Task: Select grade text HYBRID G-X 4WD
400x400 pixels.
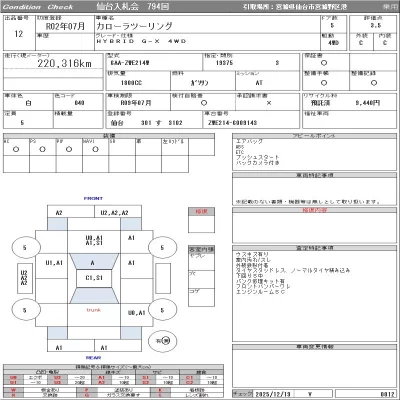Action: (141, 41)
